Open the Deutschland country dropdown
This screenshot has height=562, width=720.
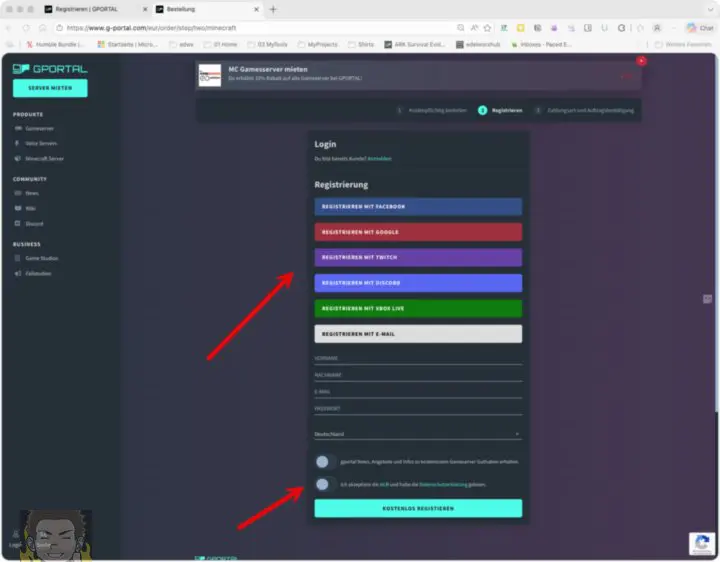418,434
